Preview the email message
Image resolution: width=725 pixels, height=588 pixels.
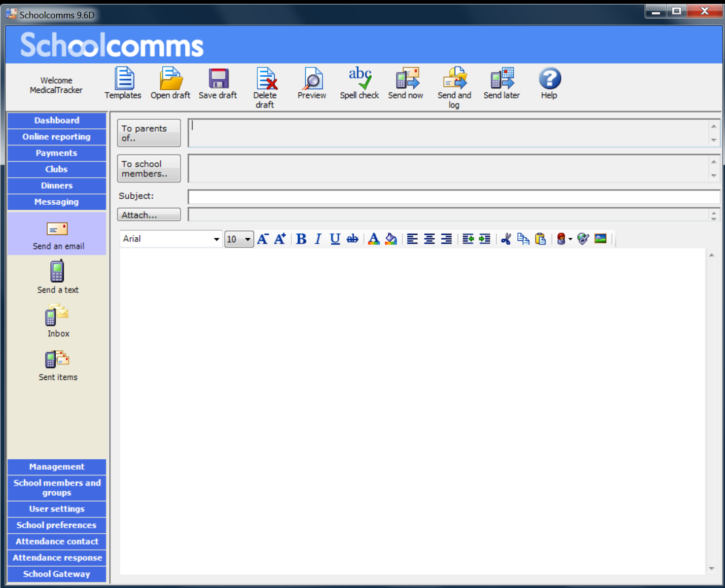pos(312,83)
